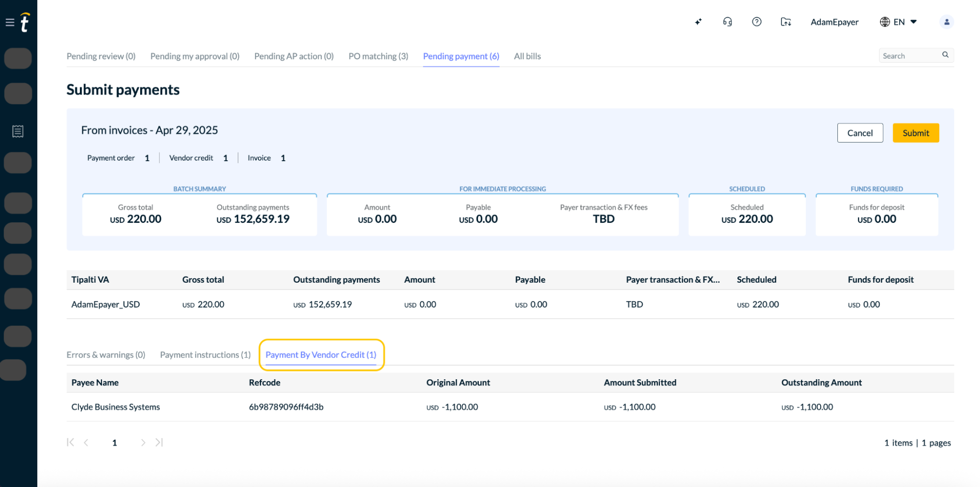Click the globe language icon
The width and height of the screenshot is (980, 487).
884,22
